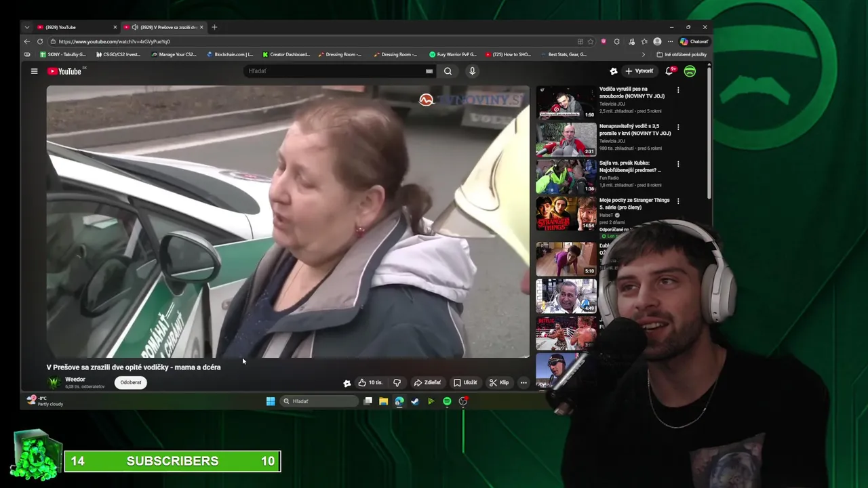
Task: Open the weather widget Partly cloudy
Action: [45, 401]
